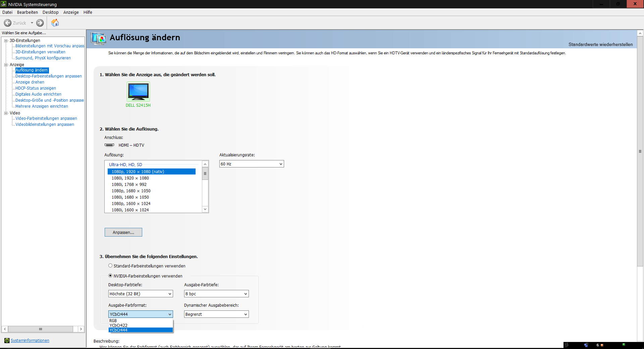Click the Systeminformationen icon
Viewport: 644px width, 349px height.
tap(7, 341)
